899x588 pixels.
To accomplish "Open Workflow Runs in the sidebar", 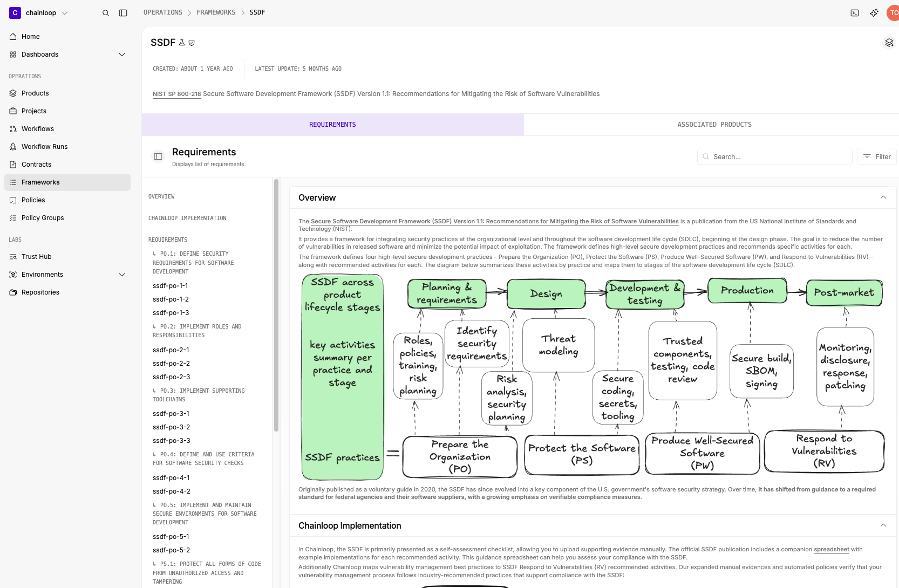I will point(67,147).
